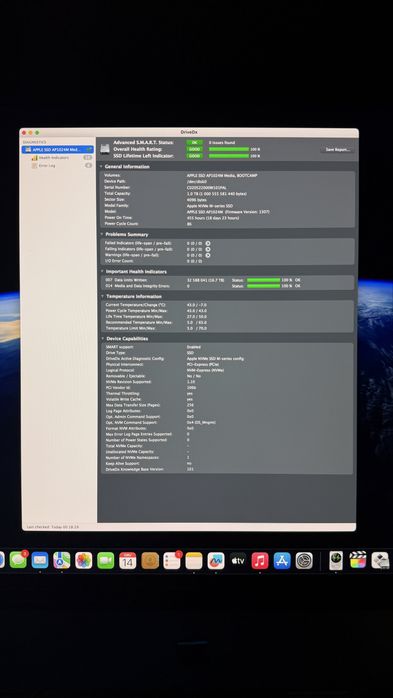Select APPLE SSD AP1024M drive in sidebar
The image size is (393, 698).
pyautogui.click(x=57, y=150)
